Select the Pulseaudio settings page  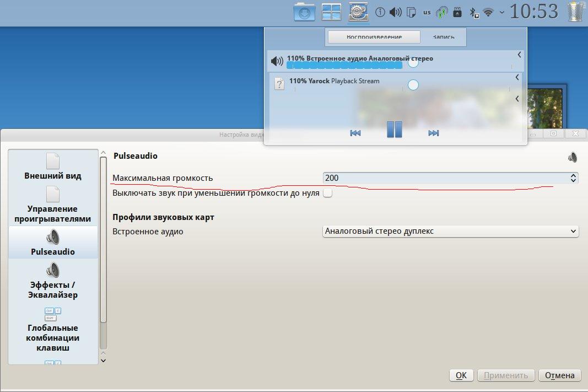(53, 243)
